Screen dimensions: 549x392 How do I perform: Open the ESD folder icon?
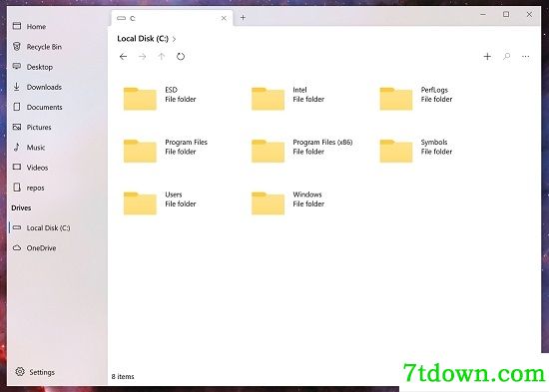click(140, 99)
